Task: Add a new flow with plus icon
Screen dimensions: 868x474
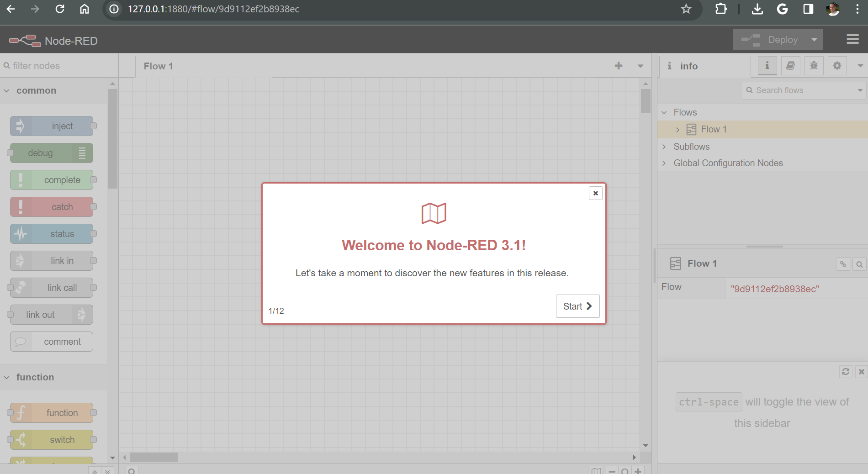Action: pyautogui.click(x=619, y=66)
